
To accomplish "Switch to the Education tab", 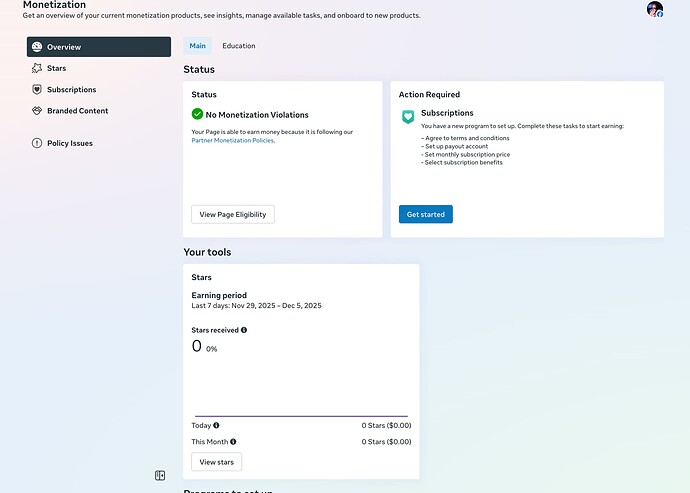I will coord(239,46).
